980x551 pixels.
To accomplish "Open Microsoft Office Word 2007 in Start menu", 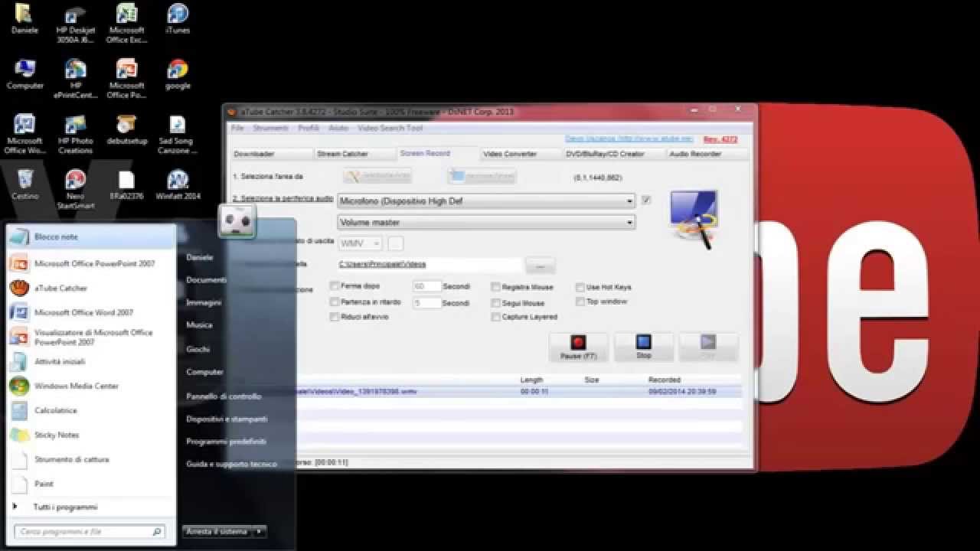I will tap(91, 312).
